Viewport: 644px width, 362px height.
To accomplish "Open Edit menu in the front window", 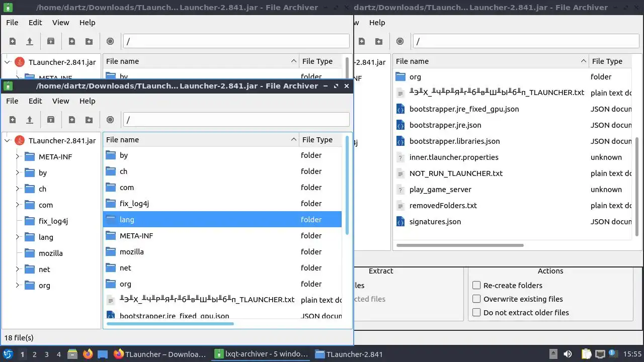I will point(35,101).
